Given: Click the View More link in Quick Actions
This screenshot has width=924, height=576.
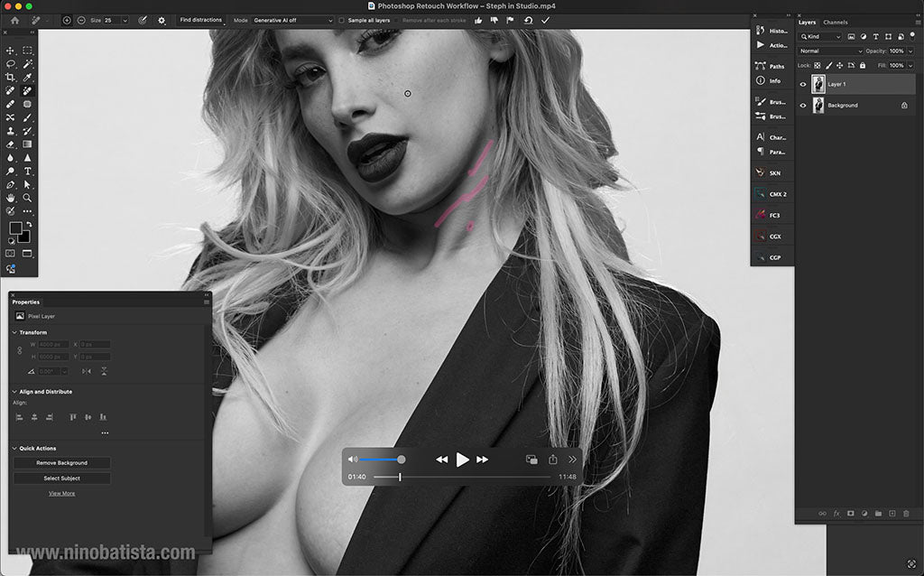Looking at the screenshot, I should tap(61, 493).
